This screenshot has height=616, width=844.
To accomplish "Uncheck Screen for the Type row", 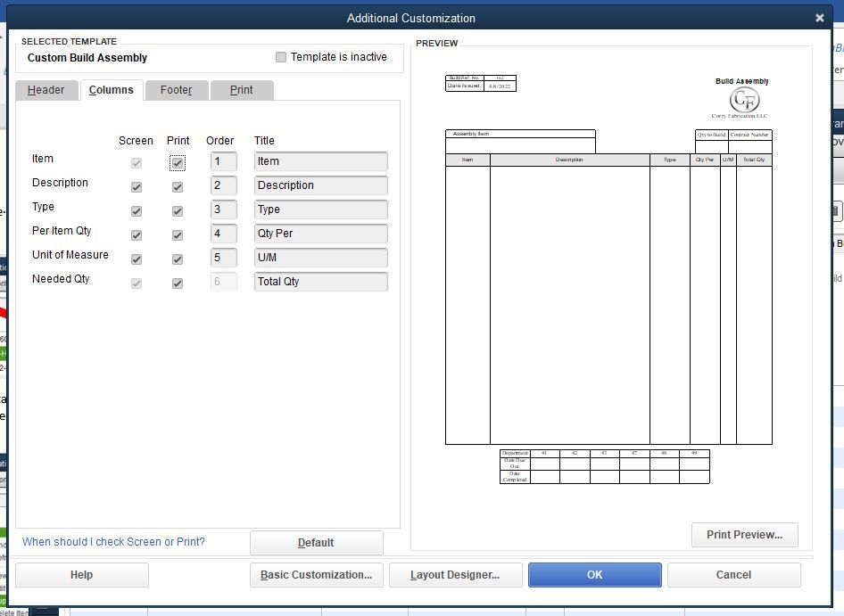I will pos(136,210).
